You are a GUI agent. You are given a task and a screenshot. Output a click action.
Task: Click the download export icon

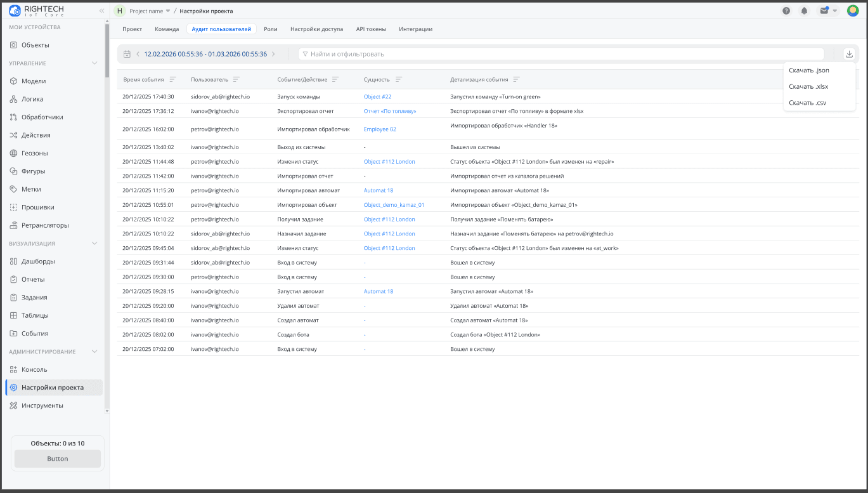point(849,54)
